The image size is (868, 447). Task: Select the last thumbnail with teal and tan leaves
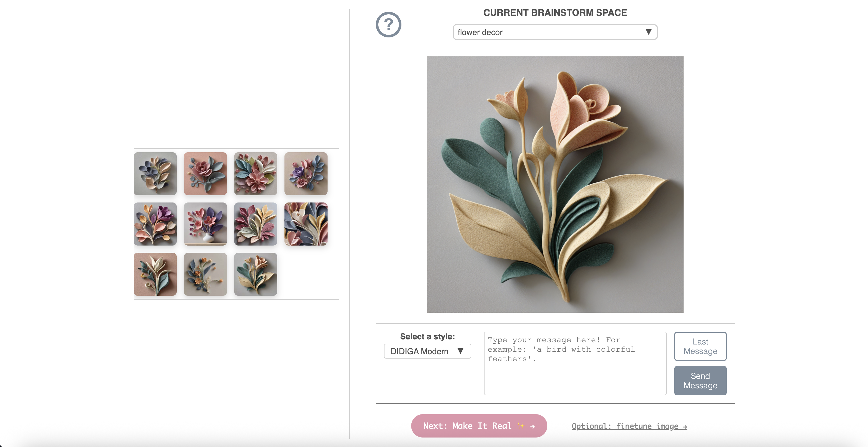click(255, 274)
